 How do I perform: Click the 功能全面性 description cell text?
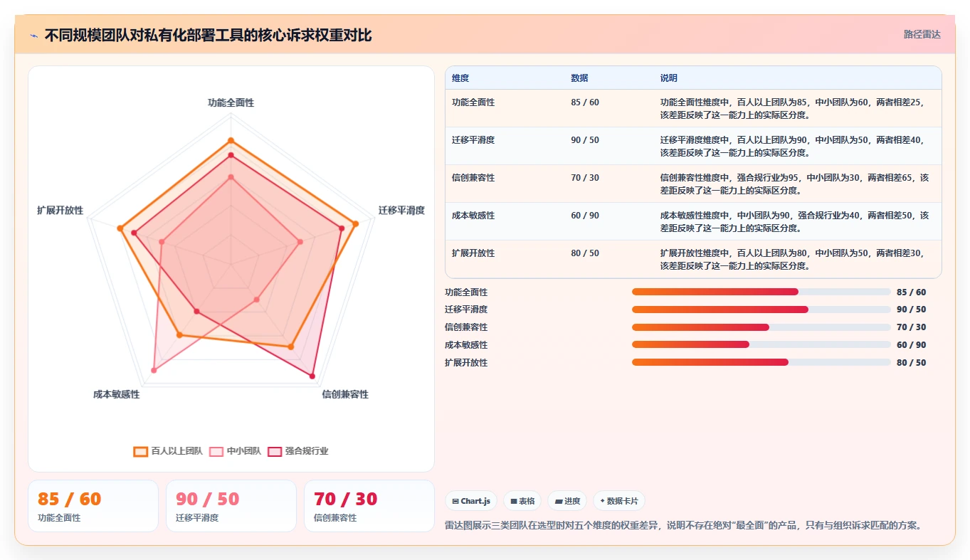click(x=791, y=108)
